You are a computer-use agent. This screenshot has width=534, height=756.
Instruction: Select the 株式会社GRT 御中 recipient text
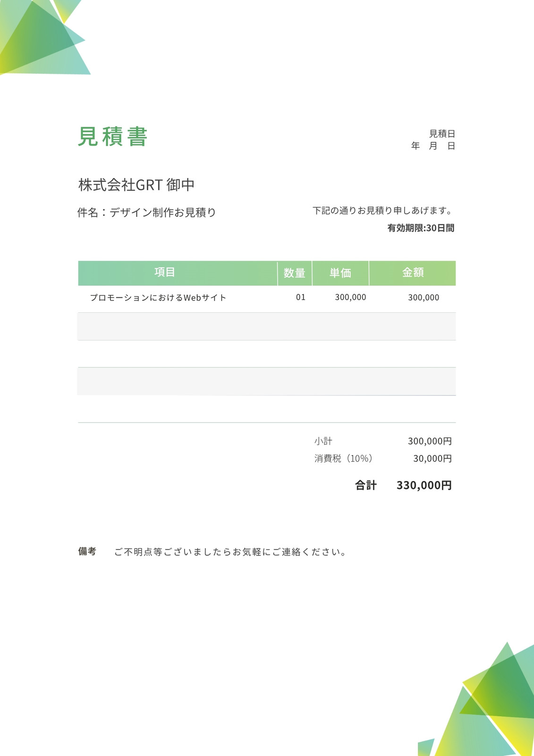point(136,185)
